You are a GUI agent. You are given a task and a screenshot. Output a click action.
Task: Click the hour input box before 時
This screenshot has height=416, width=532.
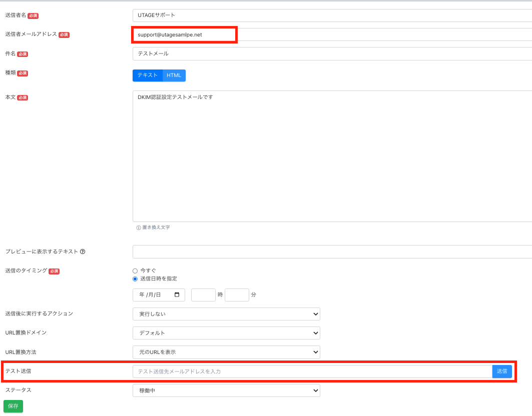[203, 295]
